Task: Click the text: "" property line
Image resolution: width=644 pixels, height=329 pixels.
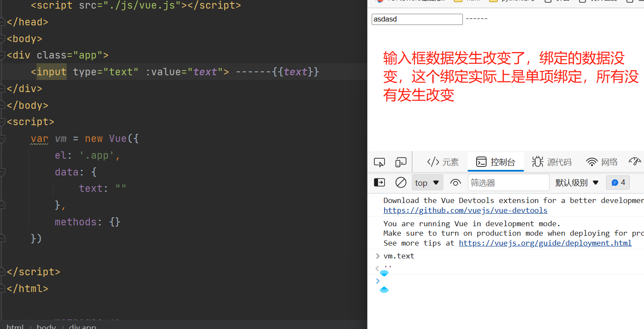Action: tap(102, 188)
